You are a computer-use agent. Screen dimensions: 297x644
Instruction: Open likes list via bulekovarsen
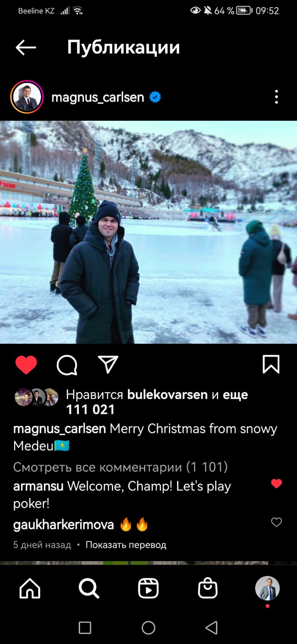(167, 394)
